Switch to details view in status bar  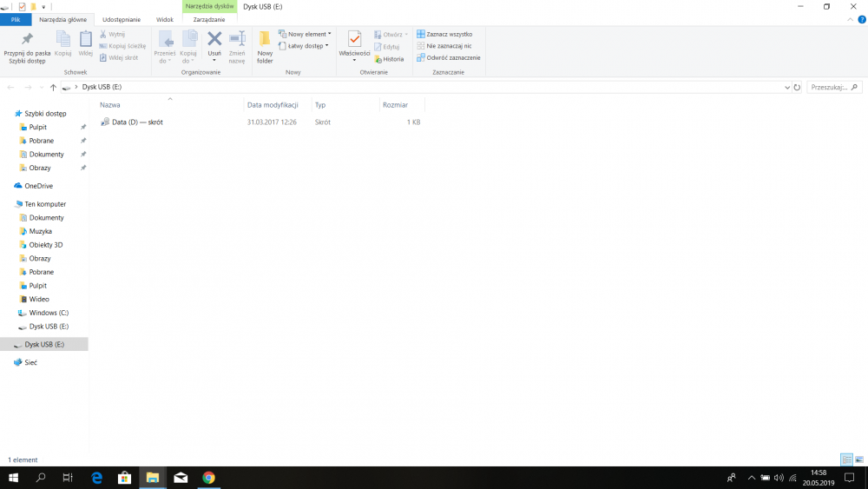pyautogui.click(x=846, y=459)
